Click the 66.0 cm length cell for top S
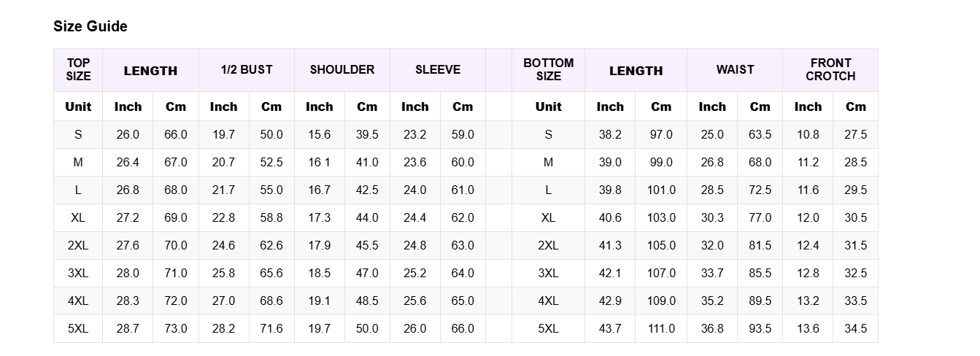The height and width of the screenshot is (356, 980). click(x=176, y=134)
